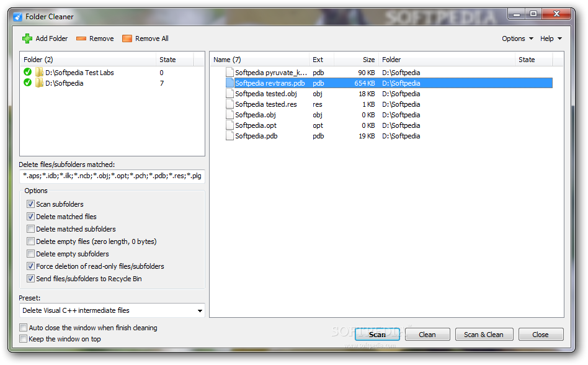Click file icon of Softpedia tested.obj
The width and height of the screenshot is (588, 365).
click(x=229, y=93)
